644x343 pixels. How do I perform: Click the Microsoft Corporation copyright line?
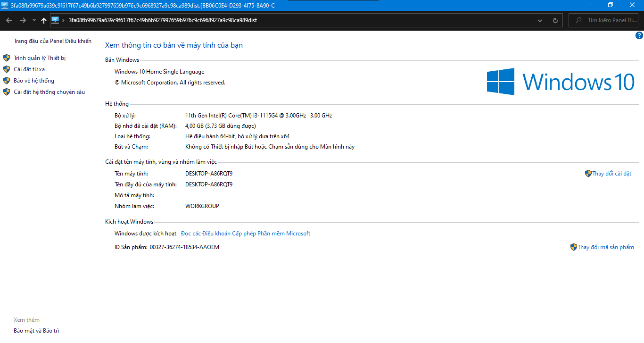click(170, 83)
